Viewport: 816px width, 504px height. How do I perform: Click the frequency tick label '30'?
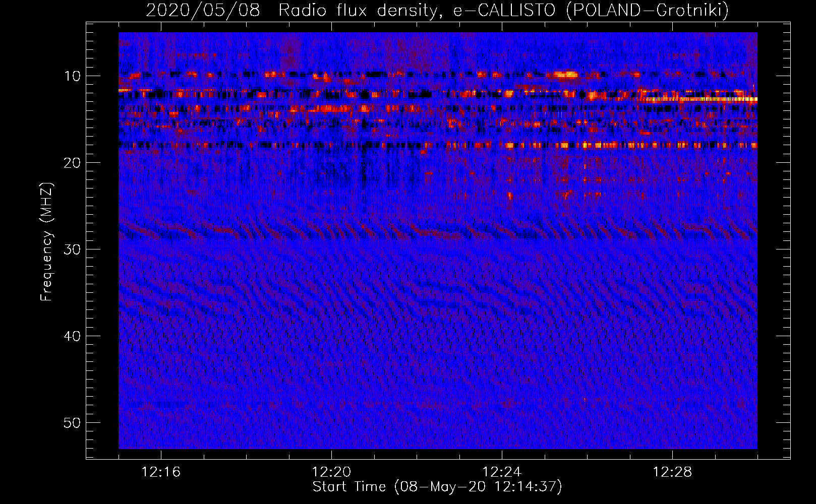point(73,249)
